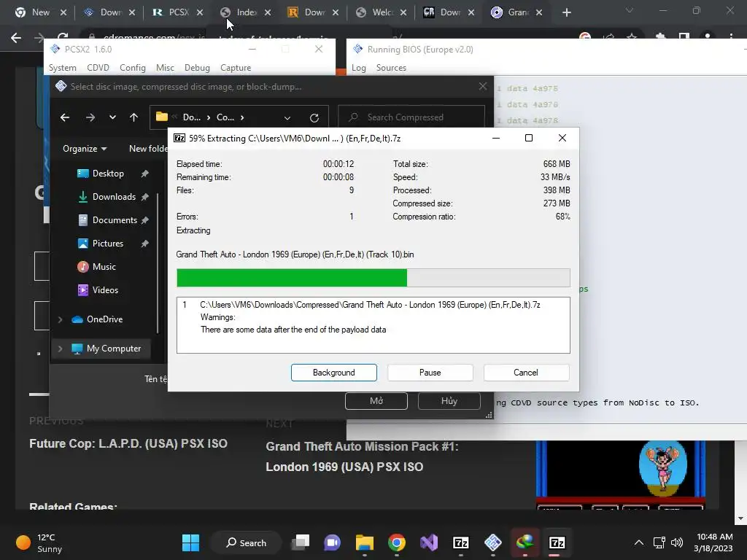Go forward in file dialog navigation
The image size is (747, 560).
90,117
